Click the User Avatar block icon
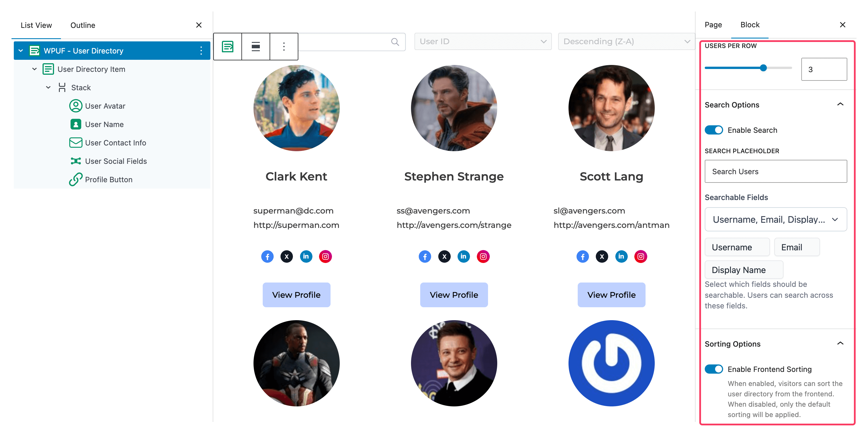The height and width of the screenshot is (436, 868). (76, 106)
